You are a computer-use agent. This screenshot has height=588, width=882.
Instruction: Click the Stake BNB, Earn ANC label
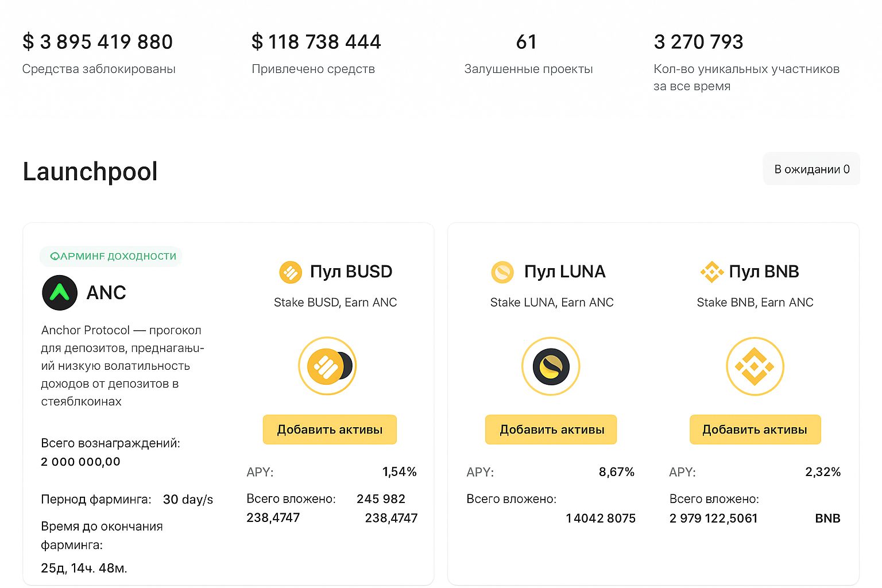[x=755, y=302]
